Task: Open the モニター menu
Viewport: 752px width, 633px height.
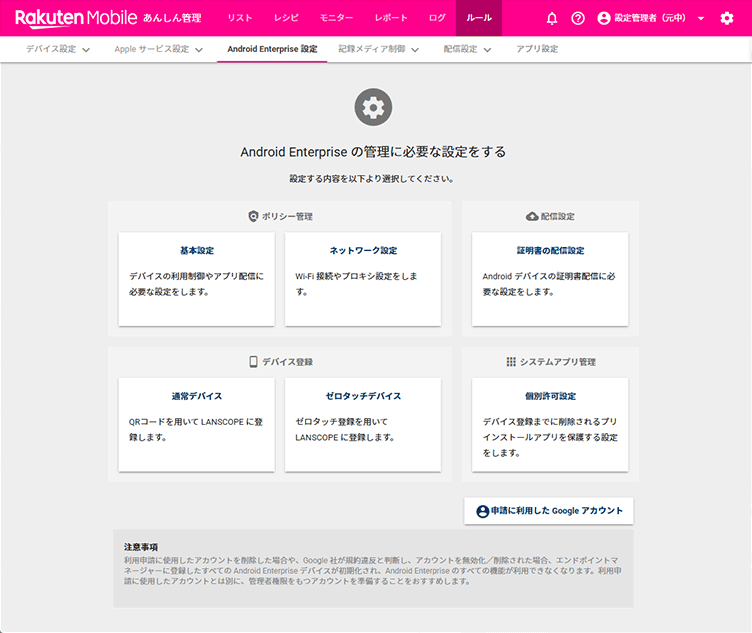Action: click(x=336, y=18)
